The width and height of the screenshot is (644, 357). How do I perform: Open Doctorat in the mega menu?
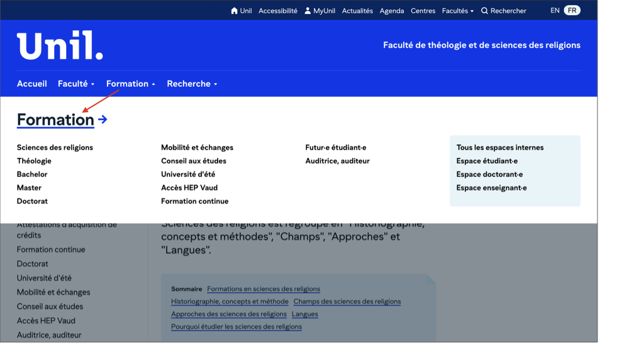click(x=32, y=201)
